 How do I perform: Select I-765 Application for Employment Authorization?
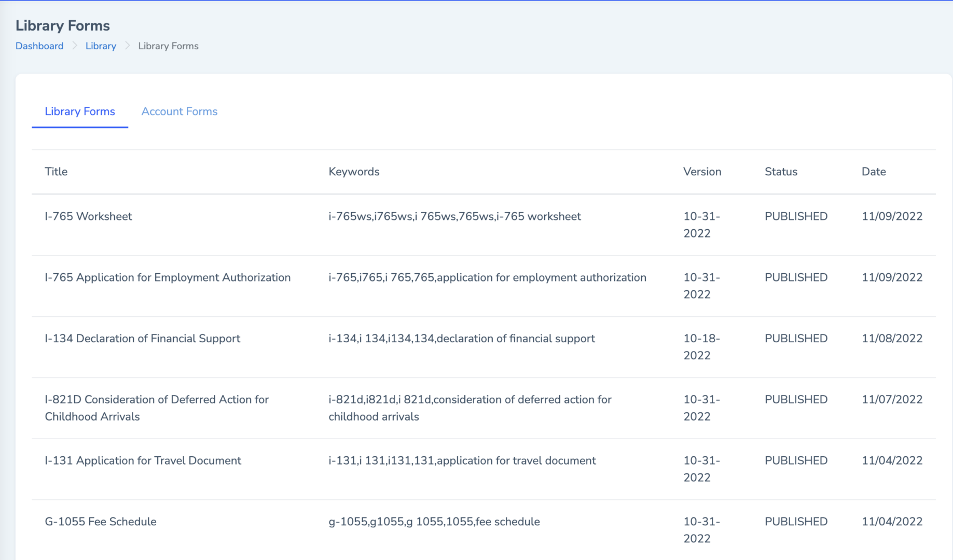pyautogui.click(x=167, y=277)
